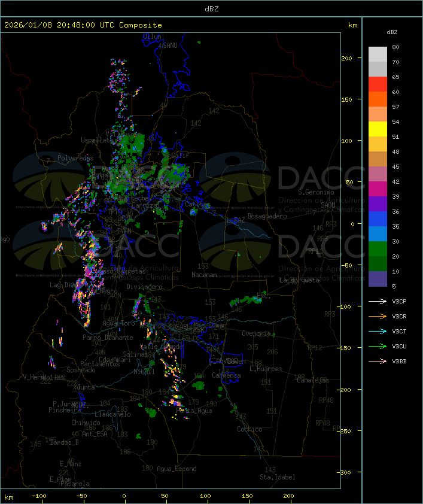The width and height of the screenshot is (423, 504).
Task: Select the light gray 70–80 dBZ swatch
Action: tap(378, 54)
